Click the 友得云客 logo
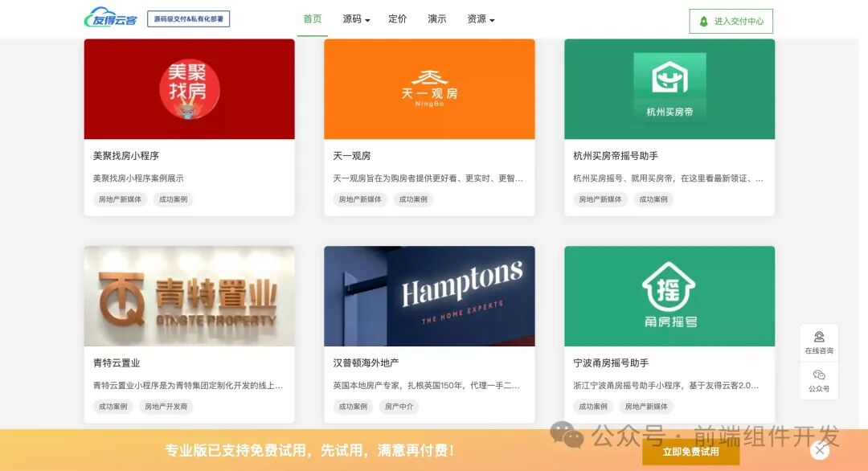The height and width of the screenshot is (471, 868). pos(108,18)
